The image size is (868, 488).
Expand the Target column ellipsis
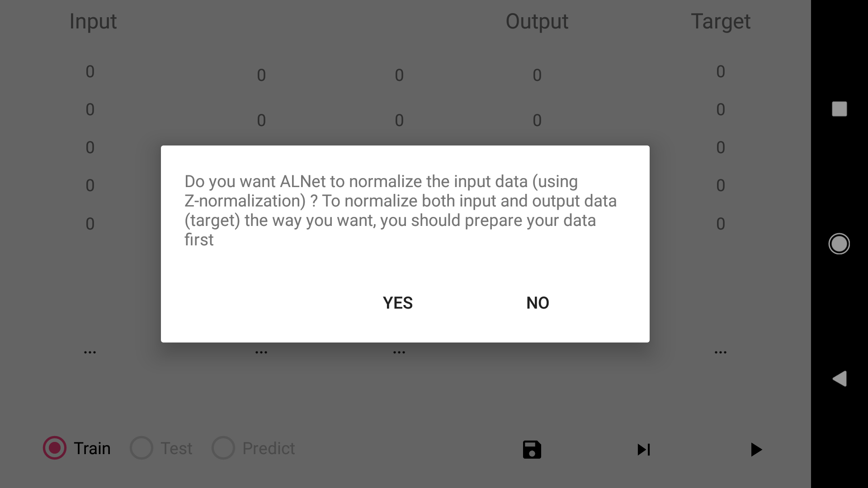coord(721,352)
